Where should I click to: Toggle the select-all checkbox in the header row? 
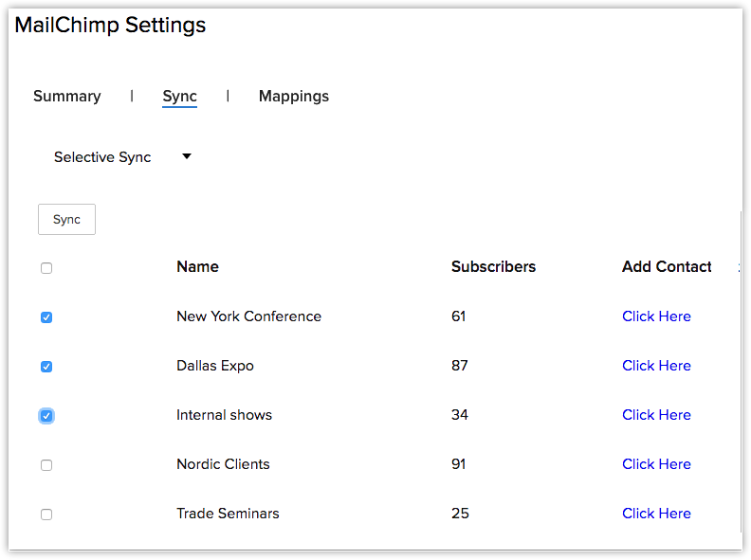point(46,268)
